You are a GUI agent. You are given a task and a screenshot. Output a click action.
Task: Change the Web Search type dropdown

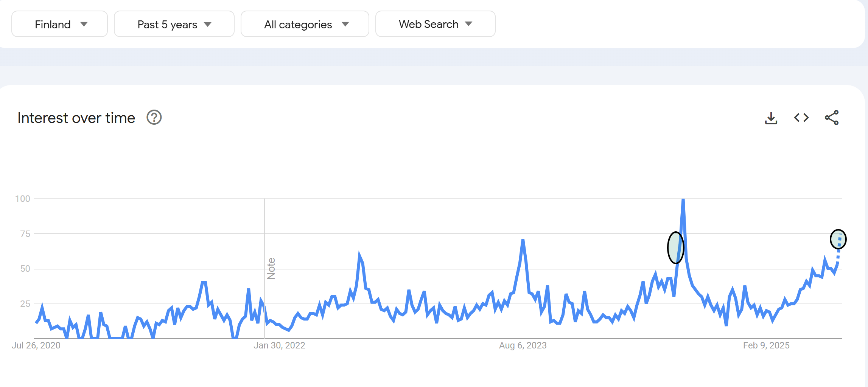(x=435, y=24)
